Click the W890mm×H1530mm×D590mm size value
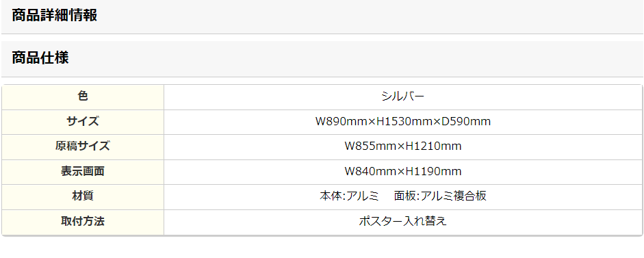644x258 pixels. click(403, 122)
